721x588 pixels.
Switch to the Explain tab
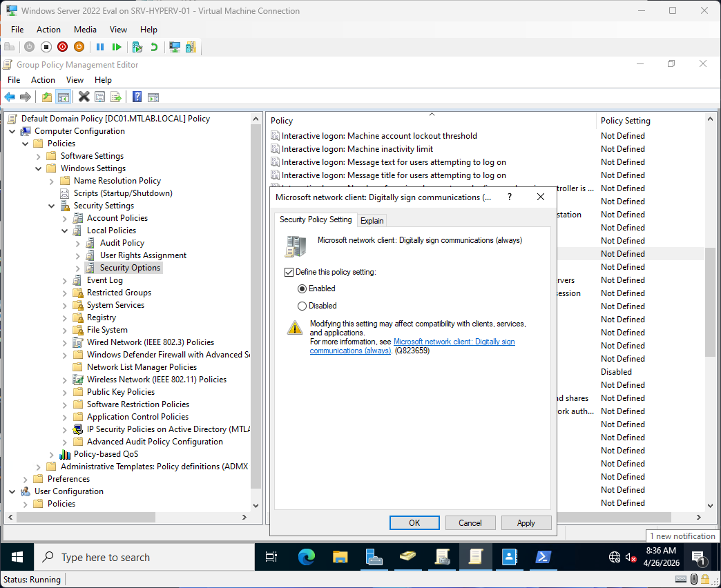(x=372, y=221)
